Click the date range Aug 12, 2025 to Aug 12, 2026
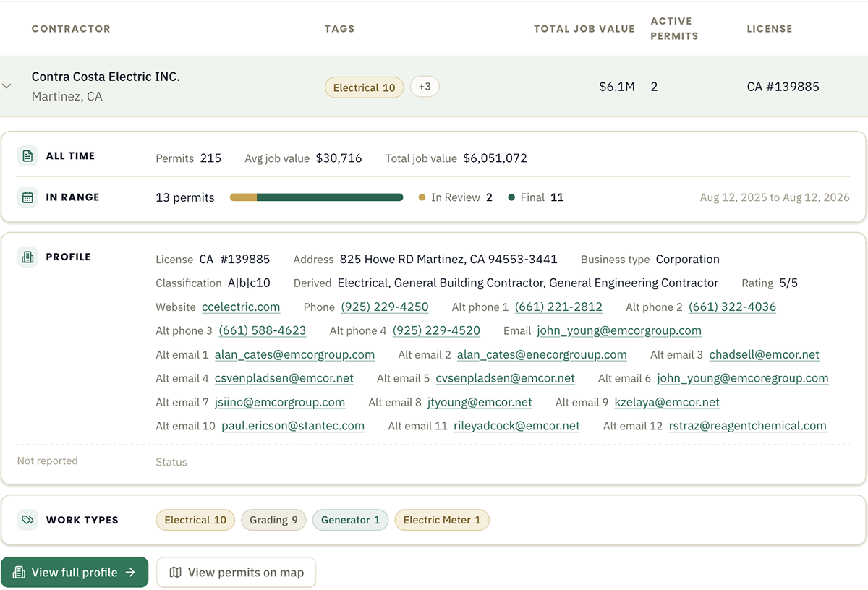This screenshot has height=590, width=868. 775,197
